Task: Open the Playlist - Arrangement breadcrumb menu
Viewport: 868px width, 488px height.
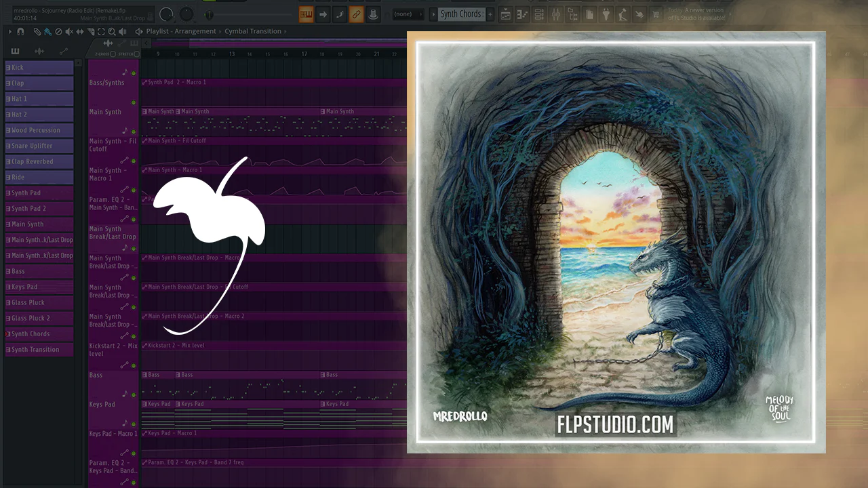Action: click(x=181, y=31)
